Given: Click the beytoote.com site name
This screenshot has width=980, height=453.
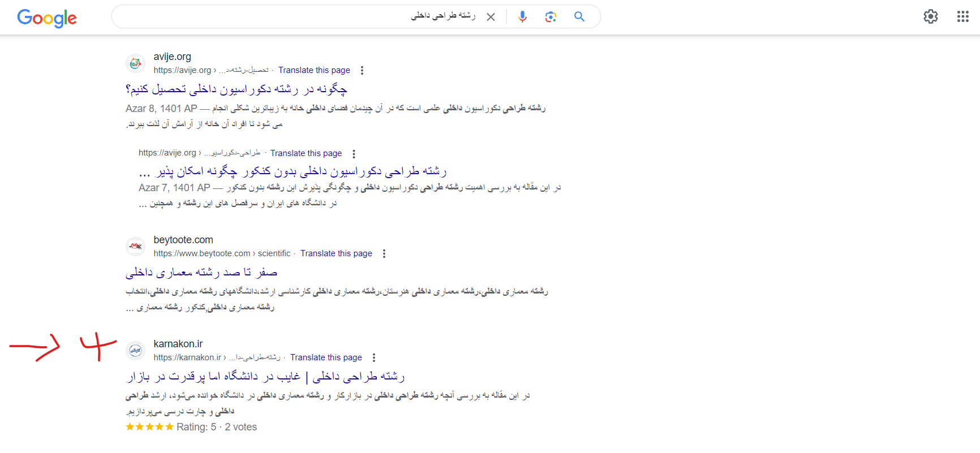Looking at the screenshot, I should [183, 240].
